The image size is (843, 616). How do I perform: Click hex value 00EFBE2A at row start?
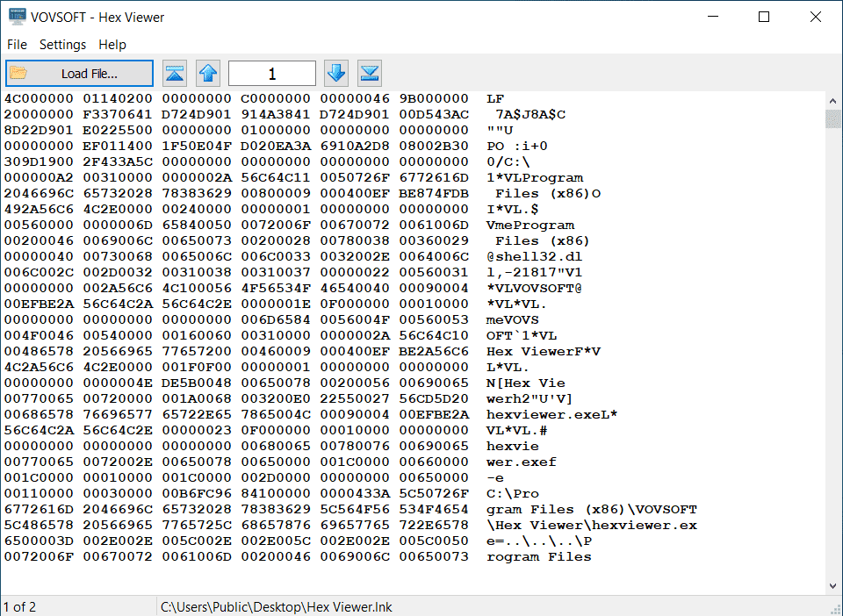(39, 304)
